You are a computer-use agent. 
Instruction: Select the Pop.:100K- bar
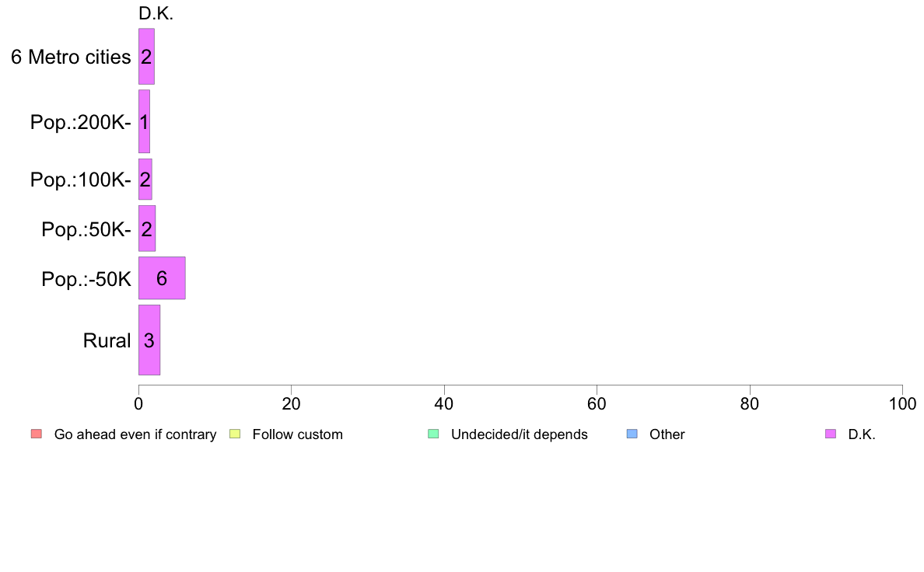[145, 179]
